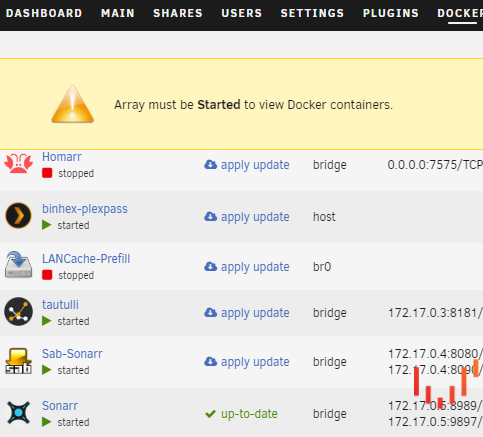The height and width of the screenshot is (437, 483).
Task: Click port mapping 172.17.0.3:8181
Action: click(x=435, y=313)
